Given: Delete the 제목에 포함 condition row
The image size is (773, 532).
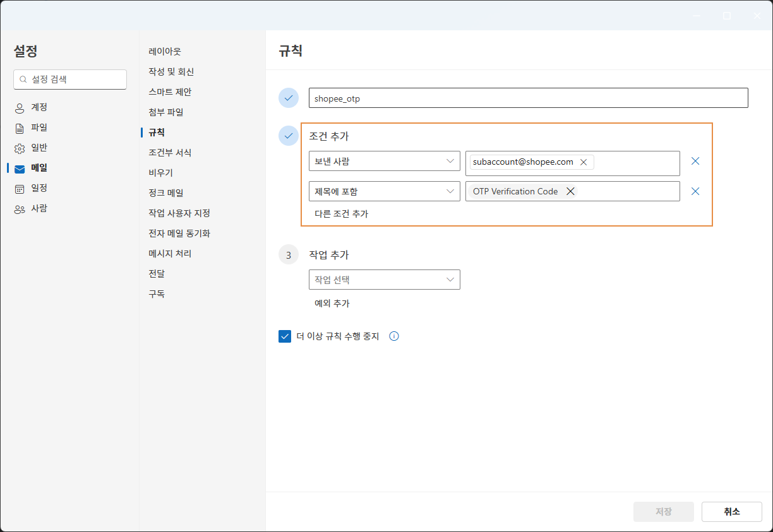Looking at the screenshot, I should pos(695,191).
